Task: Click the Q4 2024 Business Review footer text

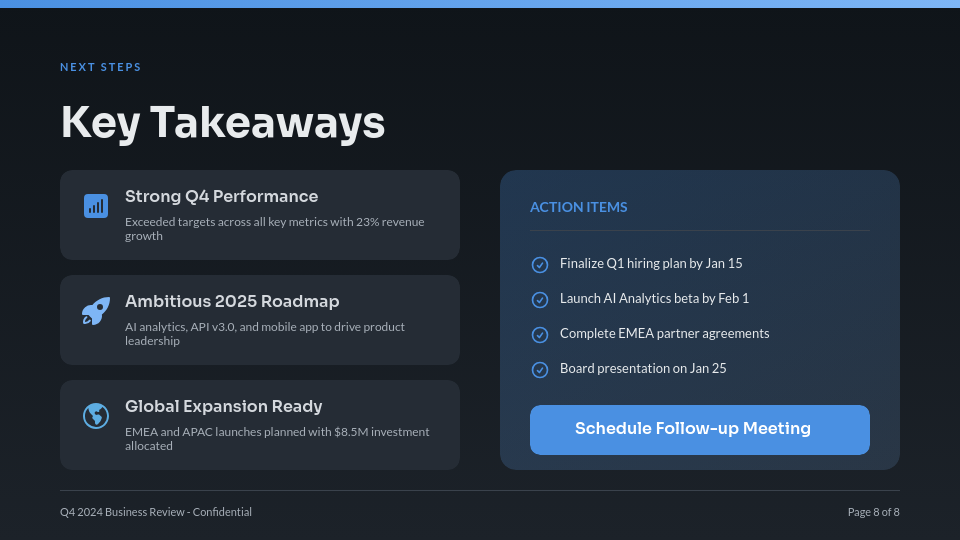Action: click(x=156, y=512)
